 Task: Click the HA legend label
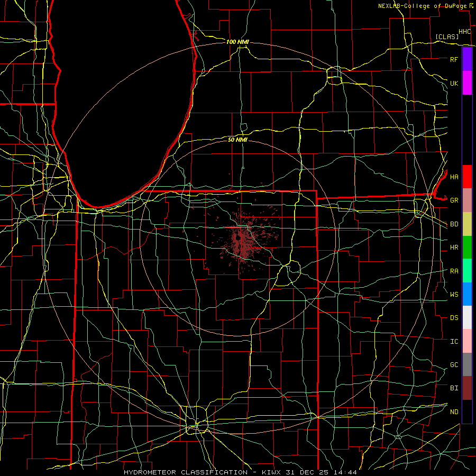tap(454, 177)
